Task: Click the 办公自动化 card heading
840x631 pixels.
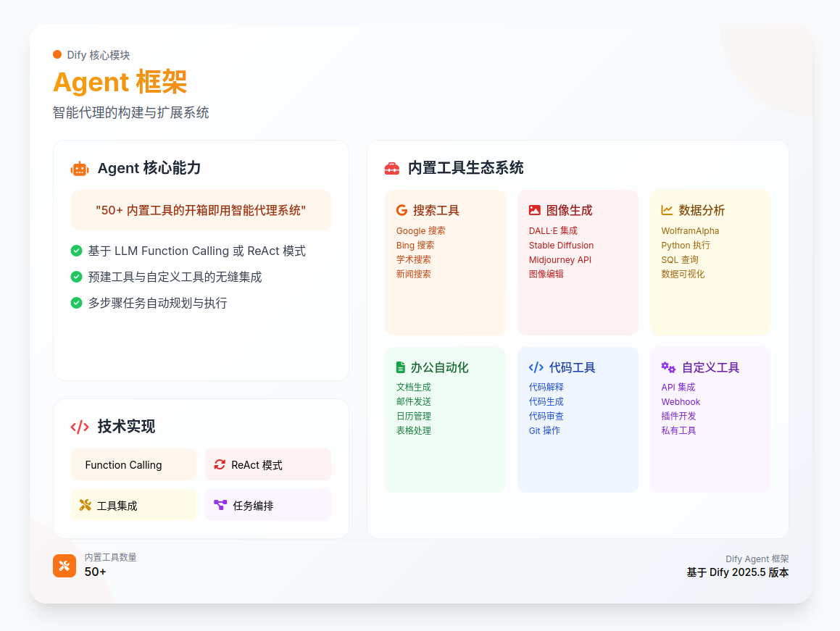Action: coord(439,367)
